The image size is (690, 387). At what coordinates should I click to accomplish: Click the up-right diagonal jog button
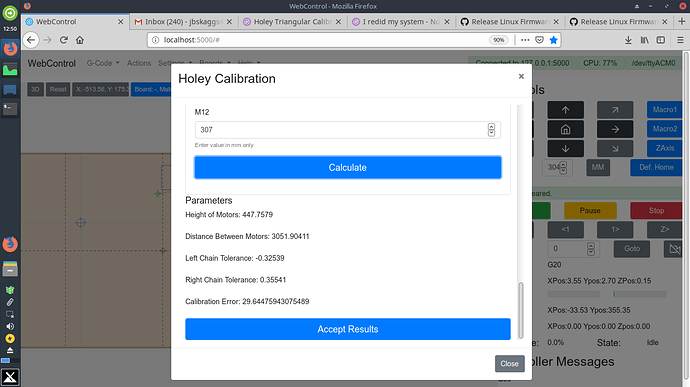(x=615, y=110)
